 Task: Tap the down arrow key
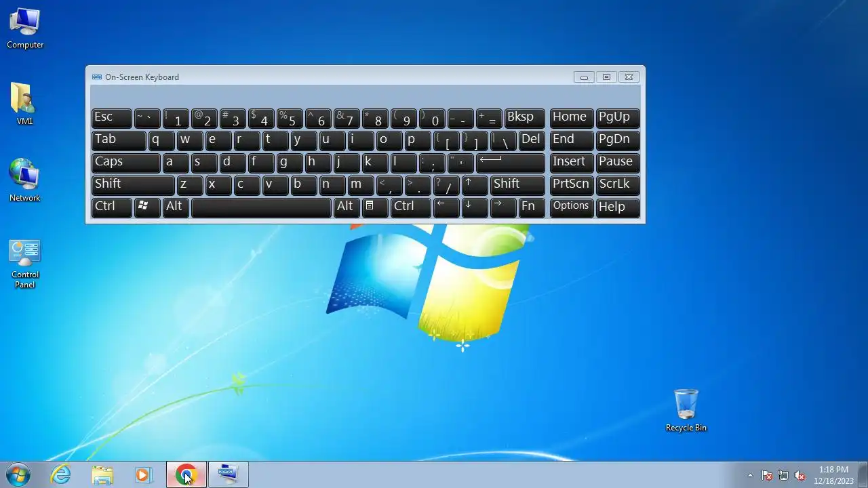tap(475, 207)
